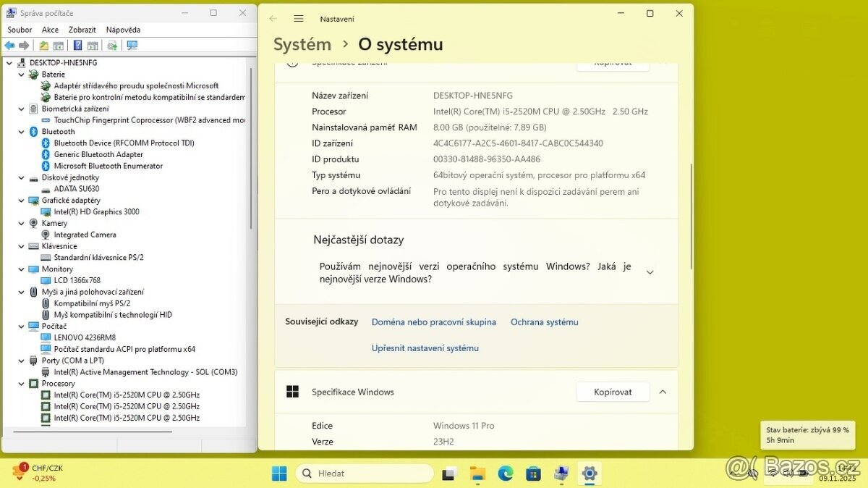
Task: Click the Wi-Fi icon in the system tray
Action: [x=773, y=473]
